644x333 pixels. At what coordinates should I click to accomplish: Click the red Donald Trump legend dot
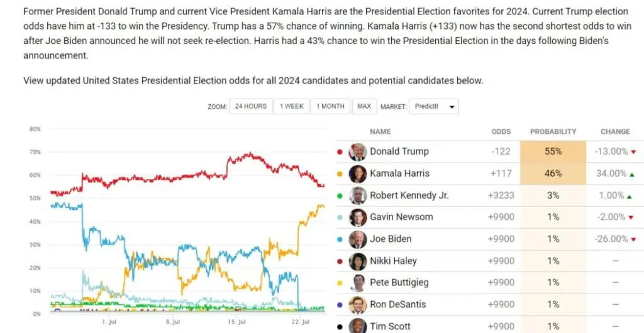tap(340, 152)
